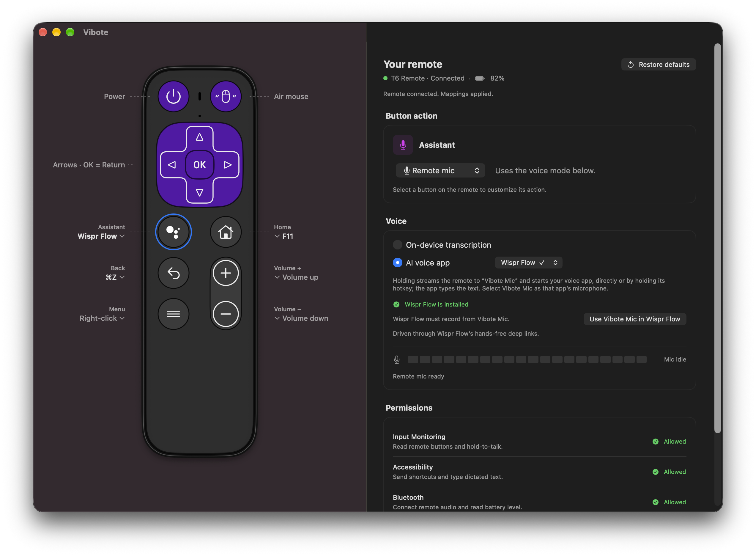756x556 pixels.
Task: Expand the Volume up mapping dropdown
Action: tap(296, 277)
